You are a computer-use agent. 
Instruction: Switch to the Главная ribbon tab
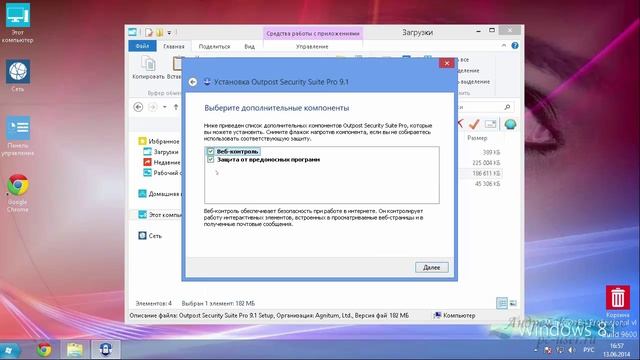tap(174, 47)
